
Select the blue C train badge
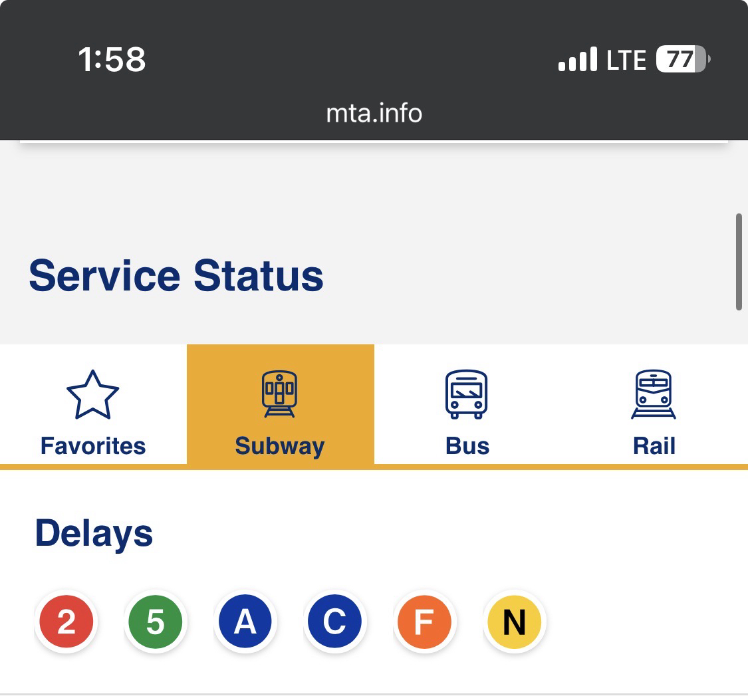(x=334, y=622)
